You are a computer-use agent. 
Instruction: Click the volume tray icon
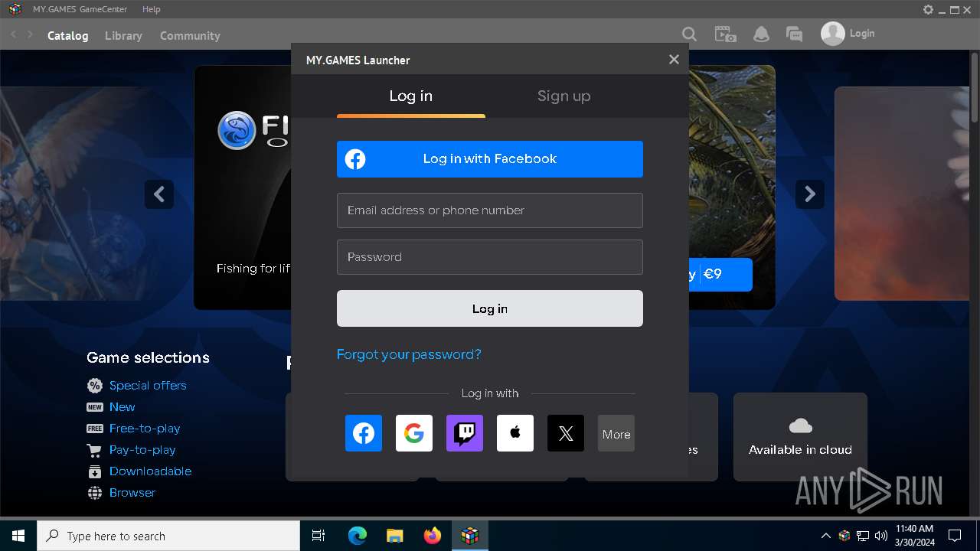pos(881,536)
